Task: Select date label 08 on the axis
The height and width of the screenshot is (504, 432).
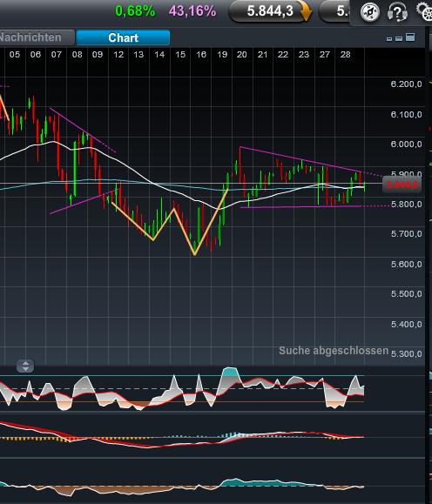Action: [77, 54]
